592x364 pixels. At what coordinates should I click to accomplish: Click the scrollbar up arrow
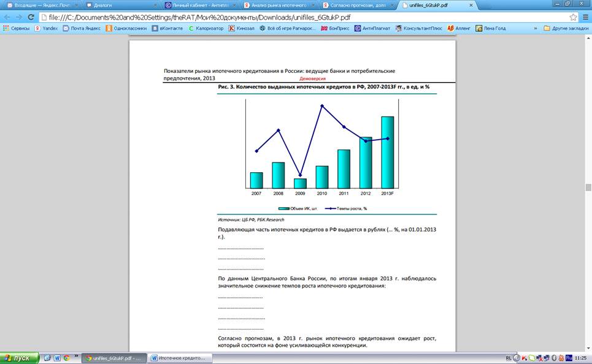click(588, 38)
